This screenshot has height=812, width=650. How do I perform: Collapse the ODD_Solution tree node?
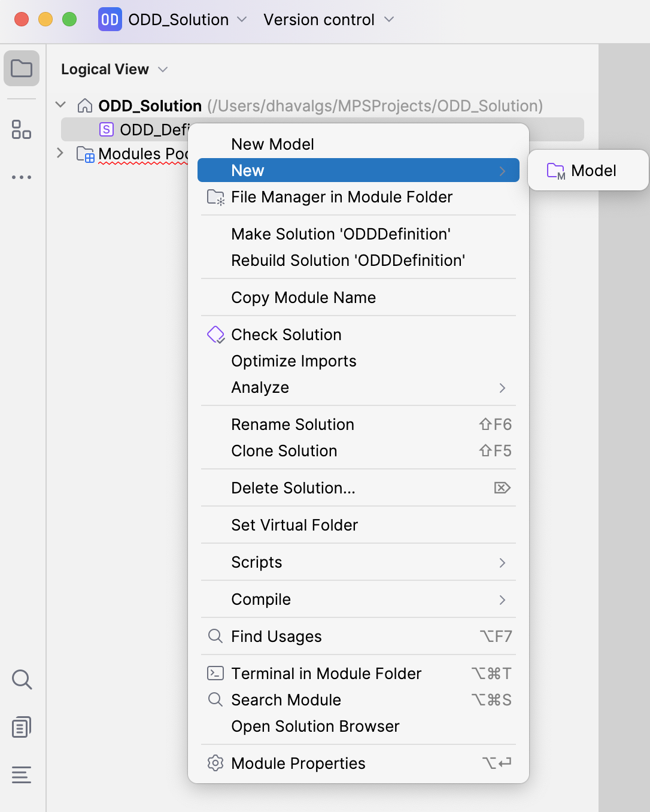(x=60, y=105)
